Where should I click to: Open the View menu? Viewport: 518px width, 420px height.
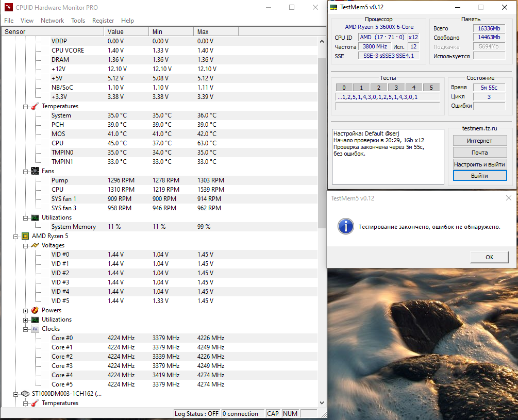[x=27, y=21]
